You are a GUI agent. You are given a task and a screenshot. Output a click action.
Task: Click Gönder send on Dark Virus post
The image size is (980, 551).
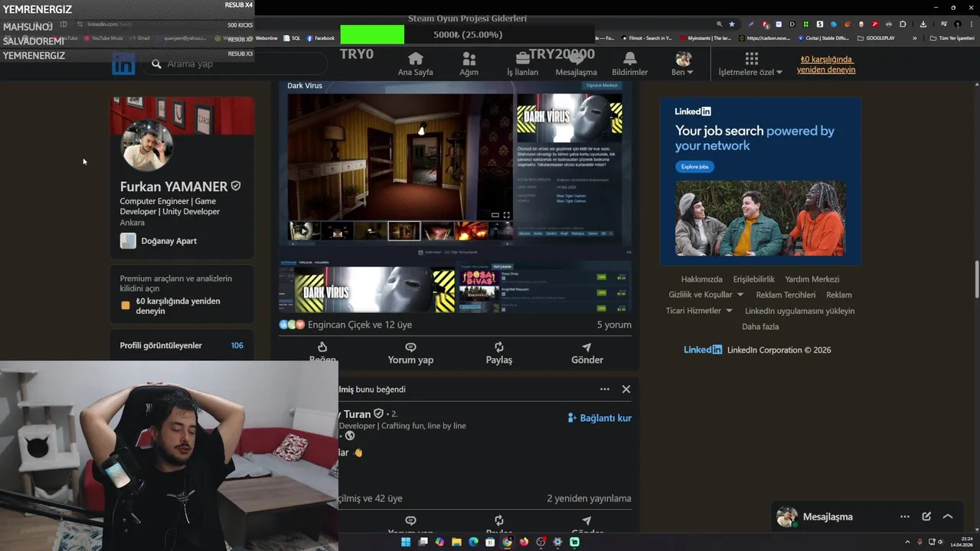587,353
